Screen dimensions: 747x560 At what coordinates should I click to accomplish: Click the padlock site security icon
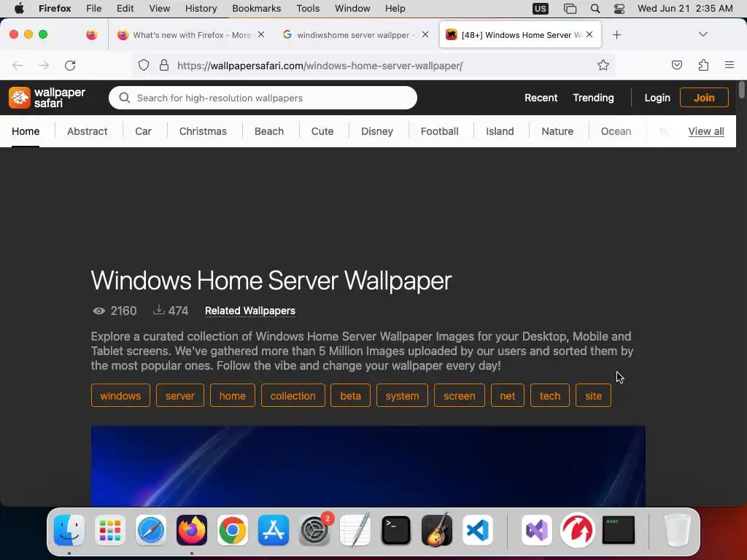click(164, 65)
